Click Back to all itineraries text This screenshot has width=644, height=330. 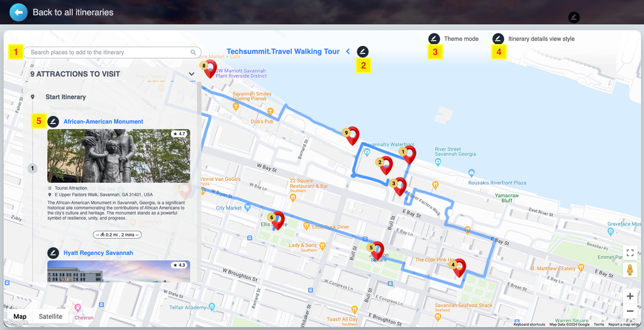coord(73,13)
